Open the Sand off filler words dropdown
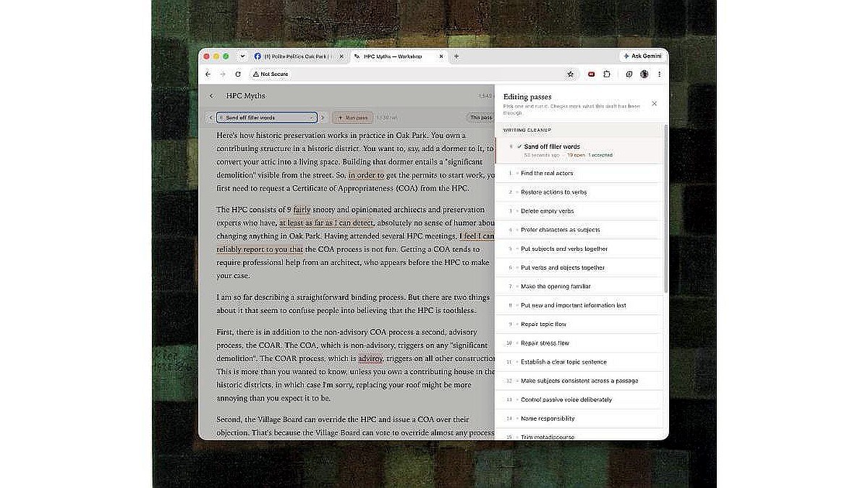 tap(267, 117)
